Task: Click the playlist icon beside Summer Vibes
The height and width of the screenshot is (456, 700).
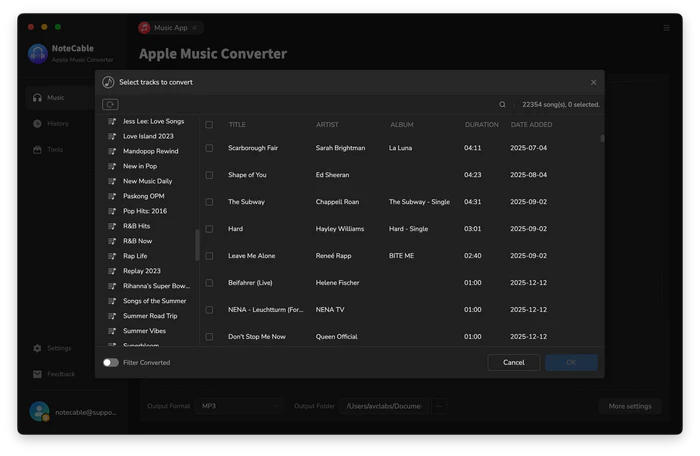Action: 112,331
